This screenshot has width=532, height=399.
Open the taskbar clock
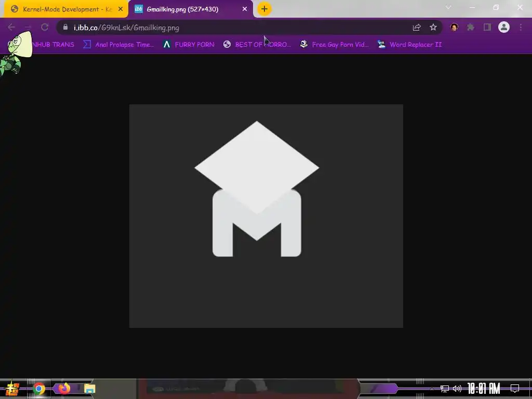click(484, 389)
